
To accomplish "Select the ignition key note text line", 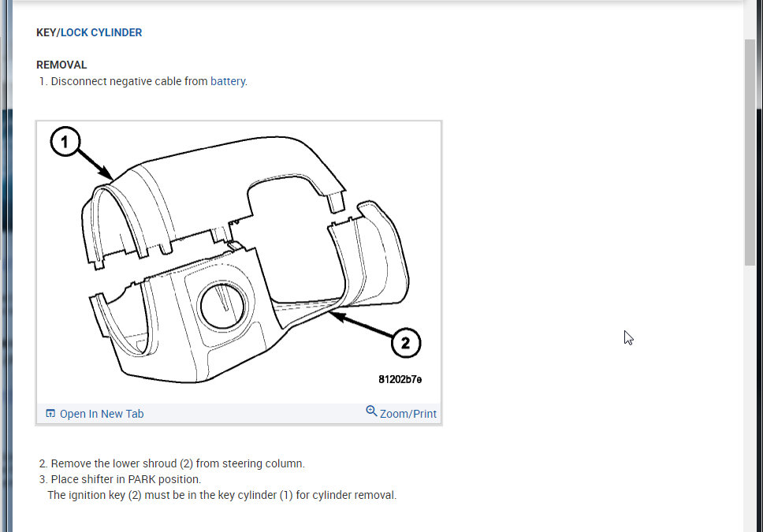I will [x=222, y=495].
